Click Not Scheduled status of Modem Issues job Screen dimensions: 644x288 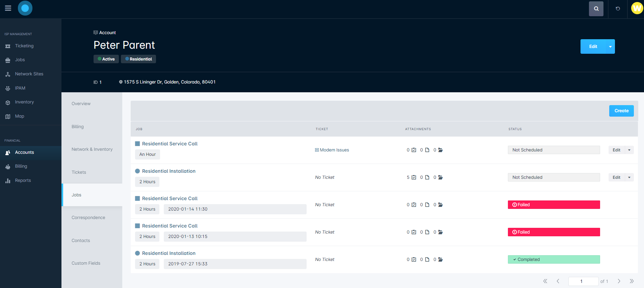tap(554, 150)
